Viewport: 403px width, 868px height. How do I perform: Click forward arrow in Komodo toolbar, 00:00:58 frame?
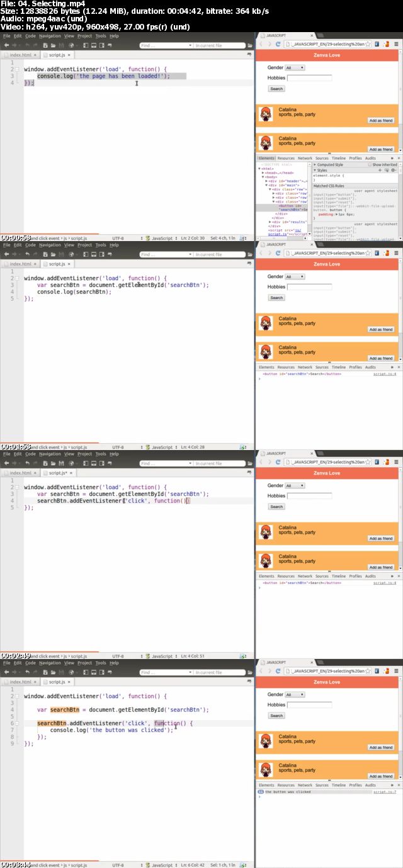(15, 45)
